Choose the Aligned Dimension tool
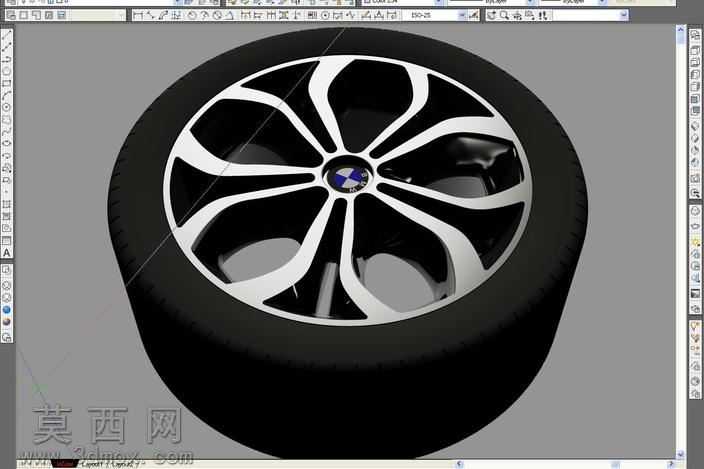Viewport: 704px width, 469px height. tap(151, 16)
